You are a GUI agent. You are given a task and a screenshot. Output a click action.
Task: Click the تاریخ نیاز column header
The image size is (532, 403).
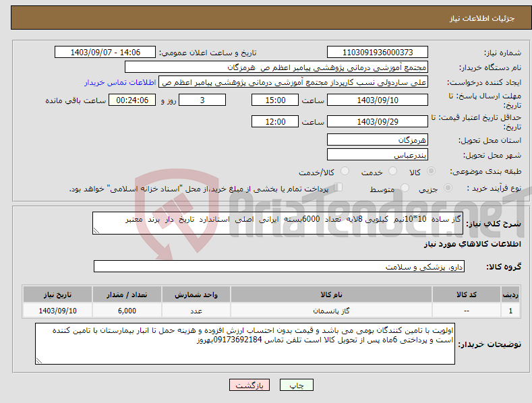[58, 294]
